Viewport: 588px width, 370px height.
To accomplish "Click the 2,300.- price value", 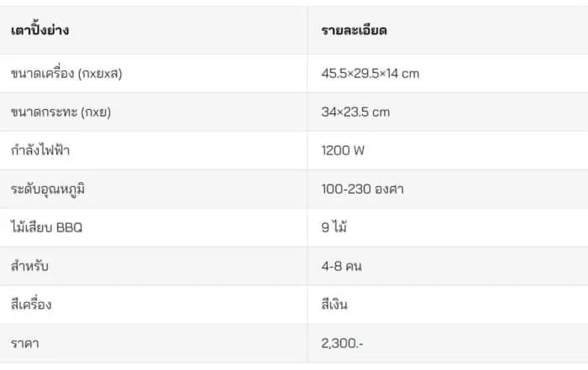I will click(342, 343).
